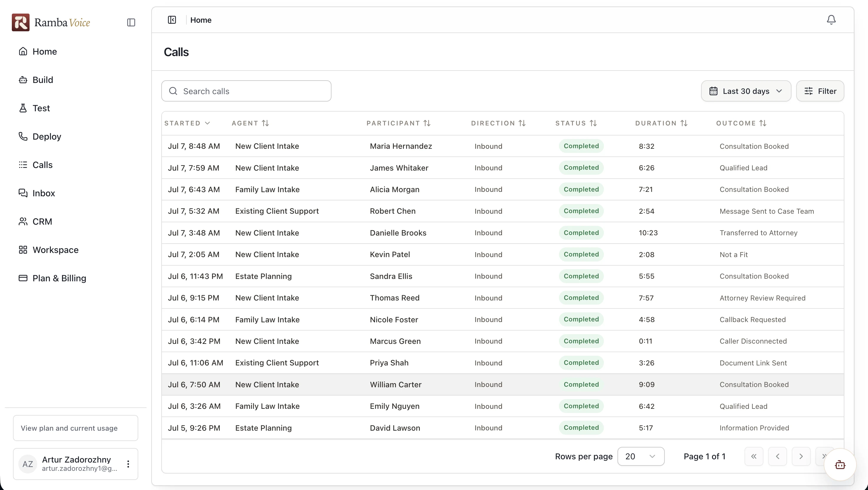Click the Attorney Review Required outcome
The width and height of the screenshot is (868, 490).
(x=763, y=298)
